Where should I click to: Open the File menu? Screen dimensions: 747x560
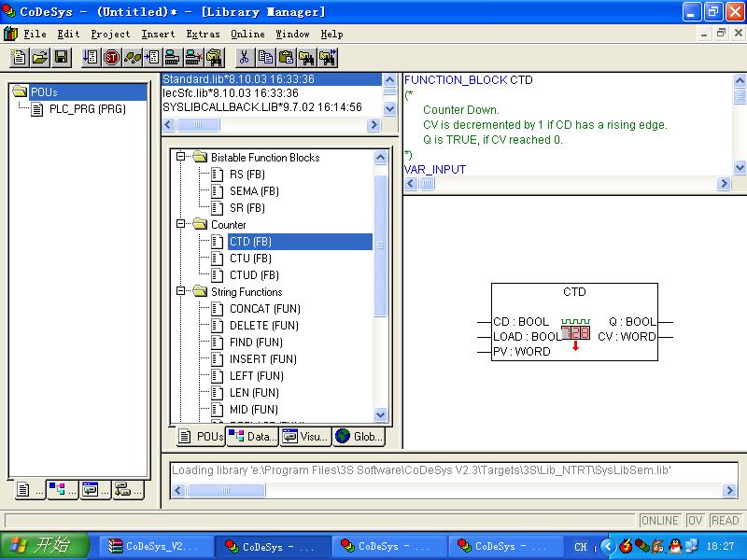35,34
